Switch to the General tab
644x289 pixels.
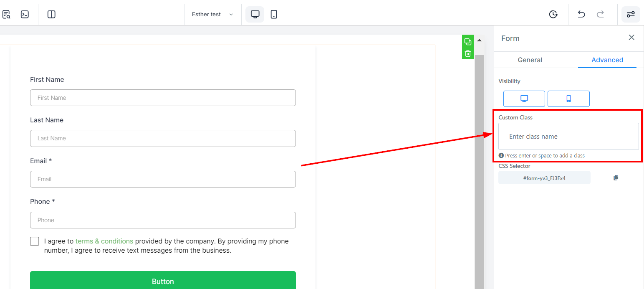click(x=530, y=60)
